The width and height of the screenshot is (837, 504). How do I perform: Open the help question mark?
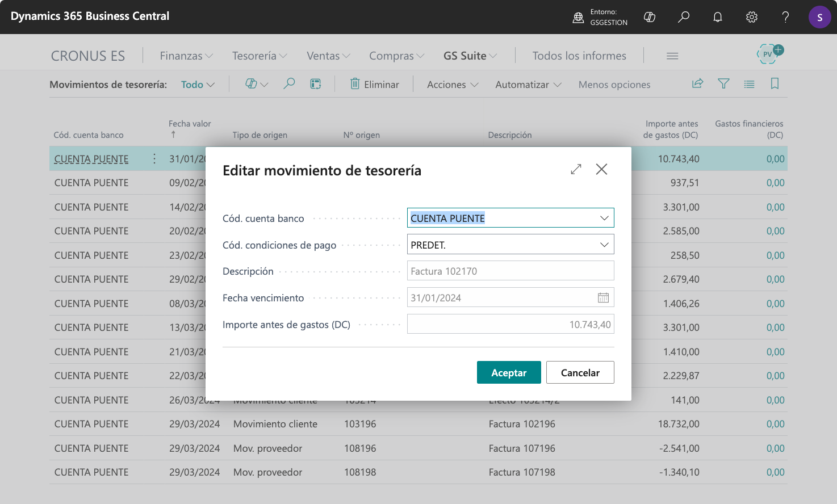[x=785, y=17]
